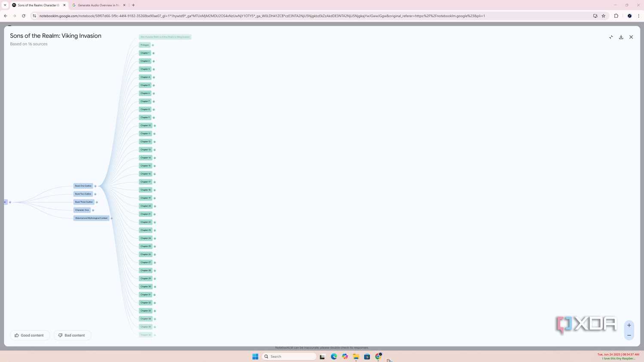Bookmark this page with star icon

604,16
